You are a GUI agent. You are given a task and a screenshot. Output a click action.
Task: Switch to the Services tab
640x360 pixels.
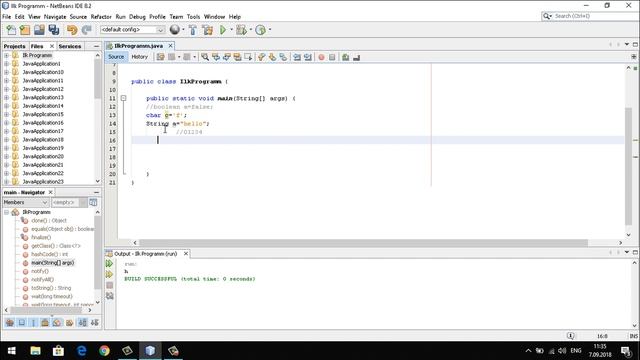[70, 46]
